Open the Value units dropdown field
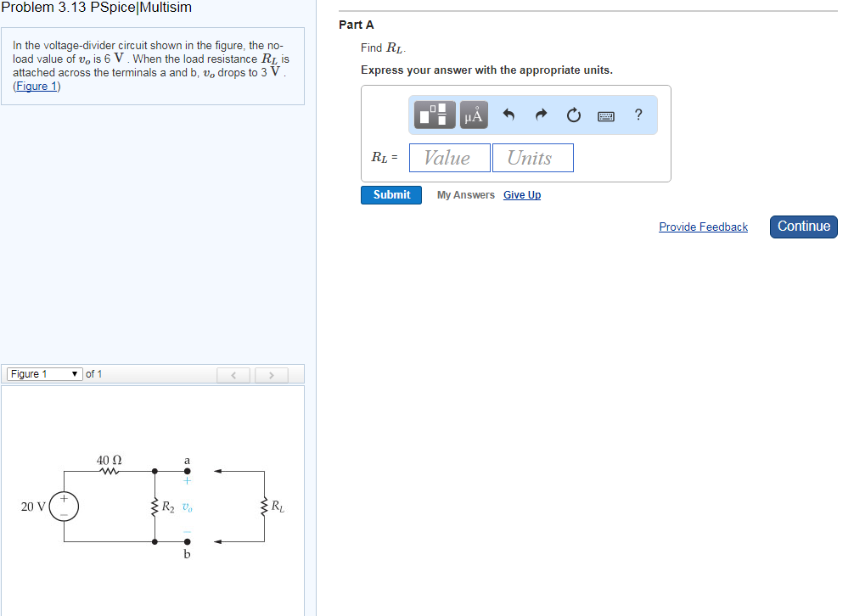The width and height of the screenshot is (854, 616). coord(449,158)
